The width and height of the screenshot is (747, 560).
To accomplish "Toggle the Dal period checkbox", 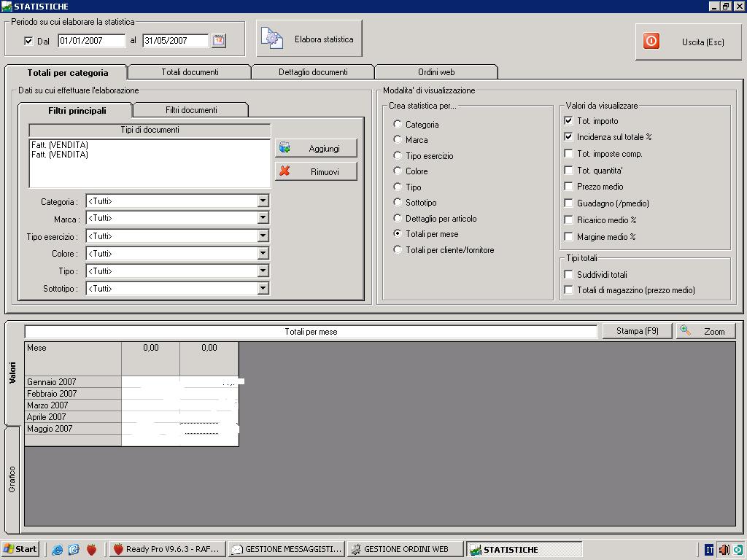I will click(28, 41).
